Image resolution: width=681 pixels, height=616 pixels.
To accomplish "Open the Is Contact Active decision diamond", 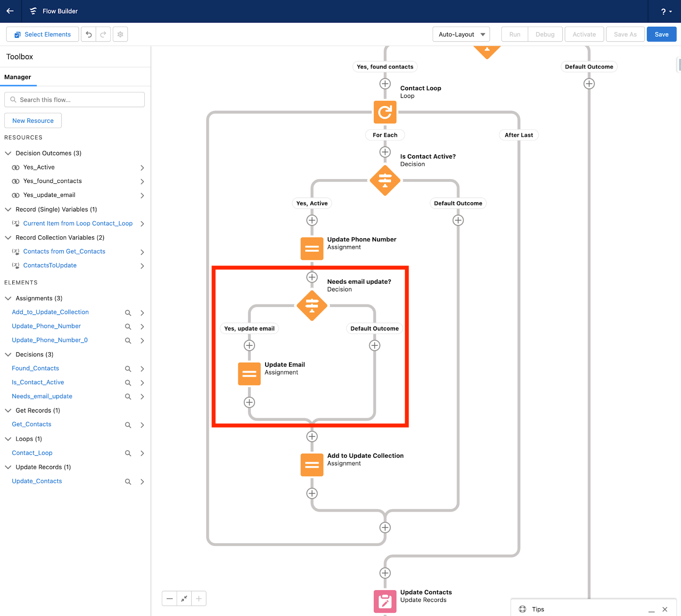I will (x=385, y=180).
